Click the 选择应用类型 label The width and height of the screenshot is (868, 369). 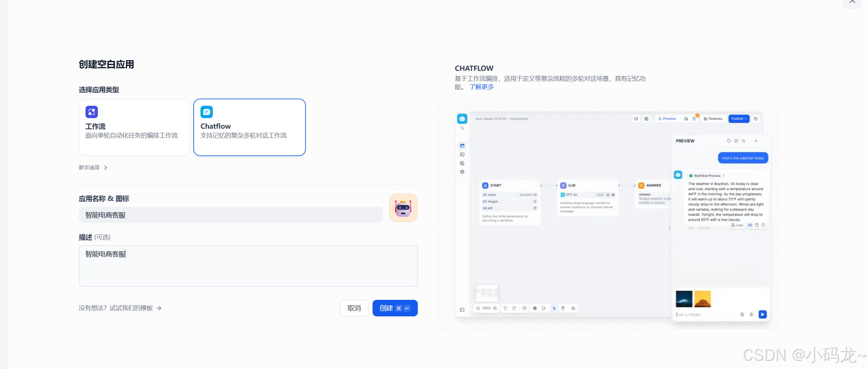pos(99,90)
